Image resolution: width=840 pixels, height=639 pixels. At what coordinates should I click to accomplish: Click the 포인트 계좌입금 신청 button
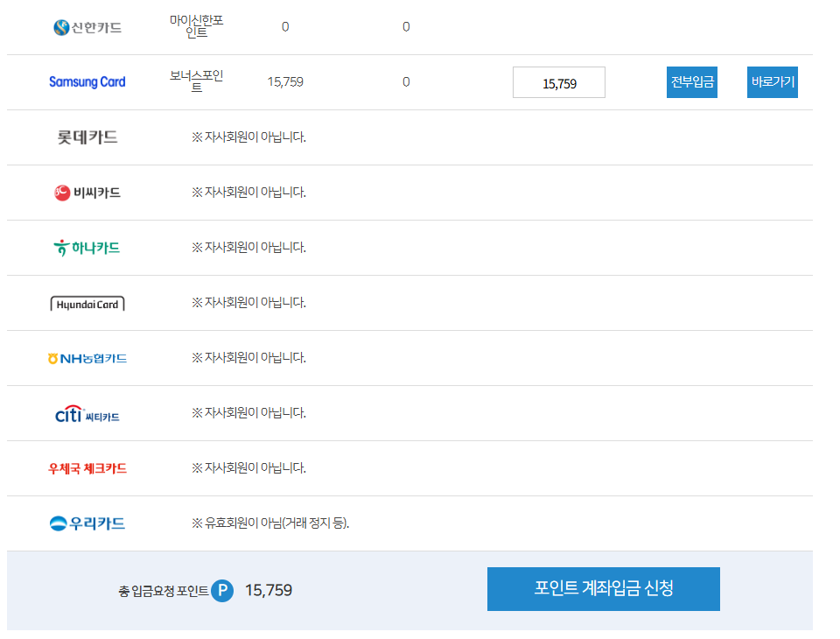[x=603, y=588]
